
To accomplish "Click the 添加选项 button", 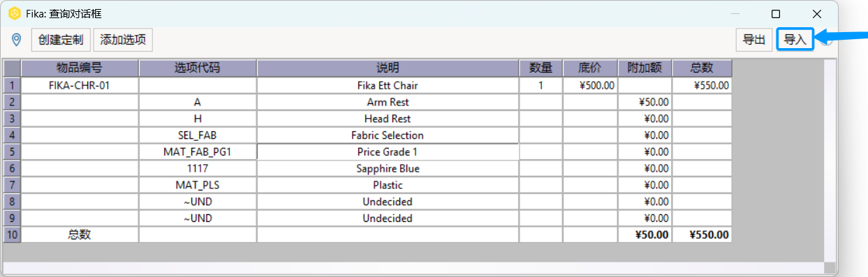I will click(123, 40).
